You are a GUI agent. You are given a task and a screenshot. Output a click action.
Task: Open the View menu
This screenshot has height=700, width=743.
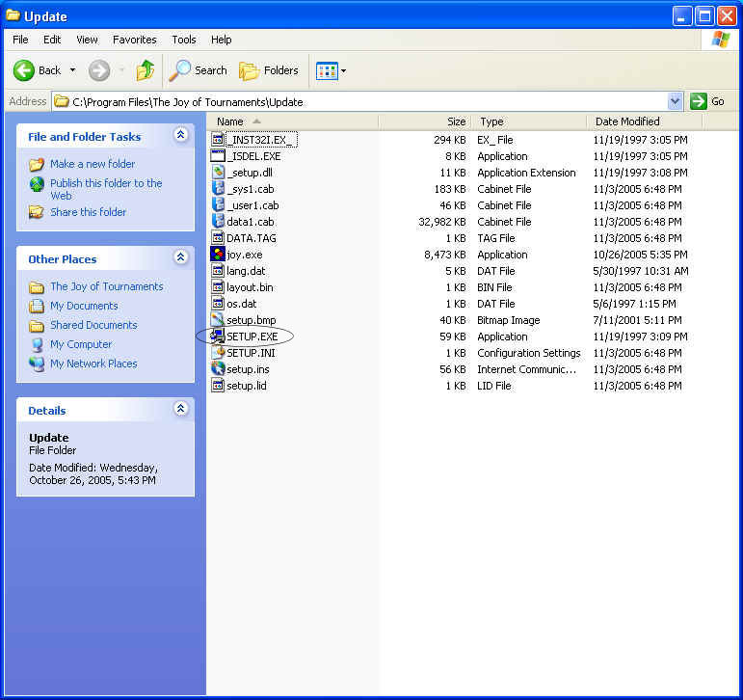click(87, 40)
